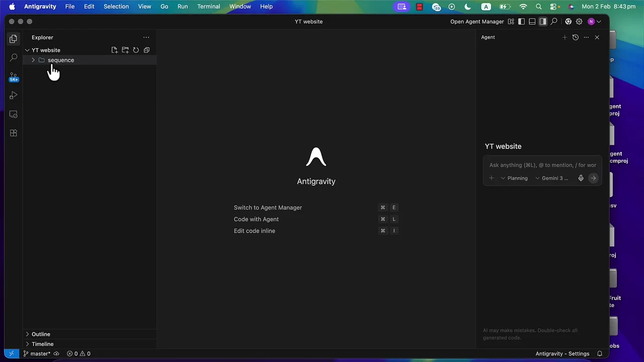The image size is (644, 362).
Task: Expand the Outline section
Action: [90, 334]
